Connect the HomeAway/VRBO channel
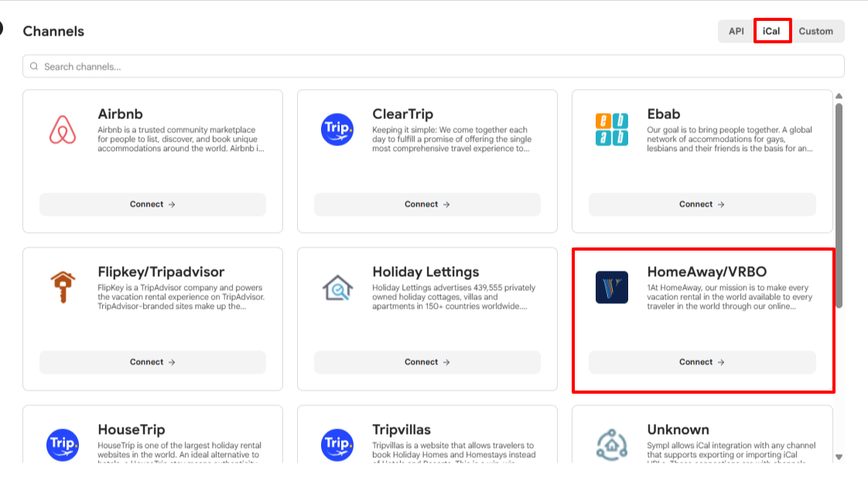Screen dimensions: 868x478 [x=702, y=362]
